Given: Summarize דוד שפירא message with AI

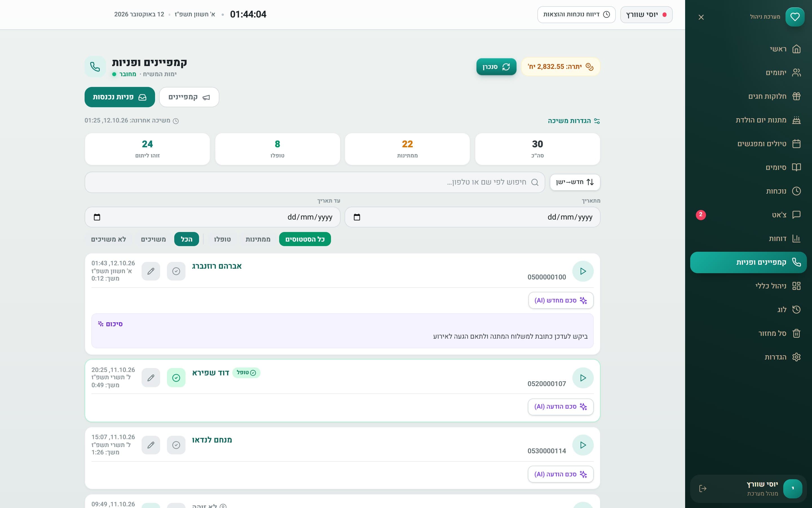Looking at the screenshot, I should pyautogui.click(x=560, y=406).
